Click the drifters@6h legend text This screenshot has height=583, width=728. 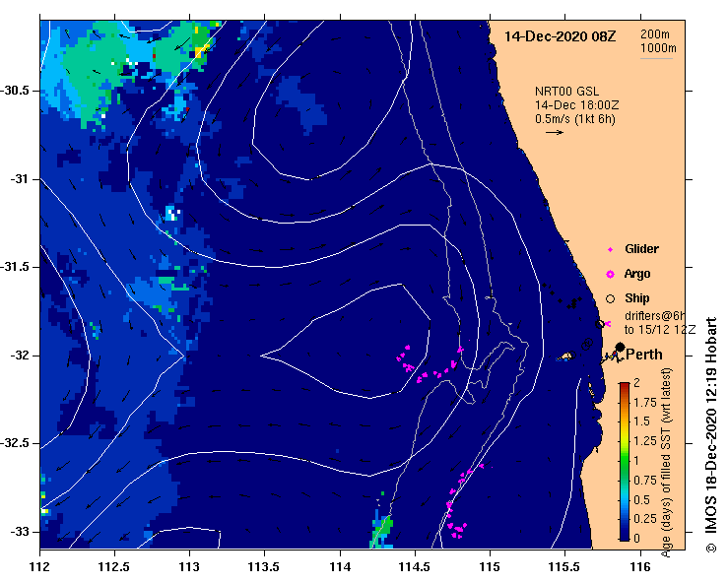[655, 316]
